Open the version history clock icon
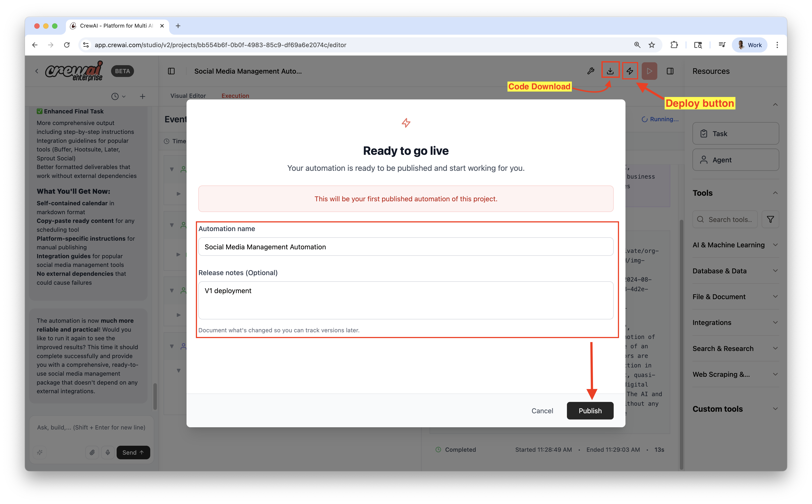812x504 pixels. point(115,96)
